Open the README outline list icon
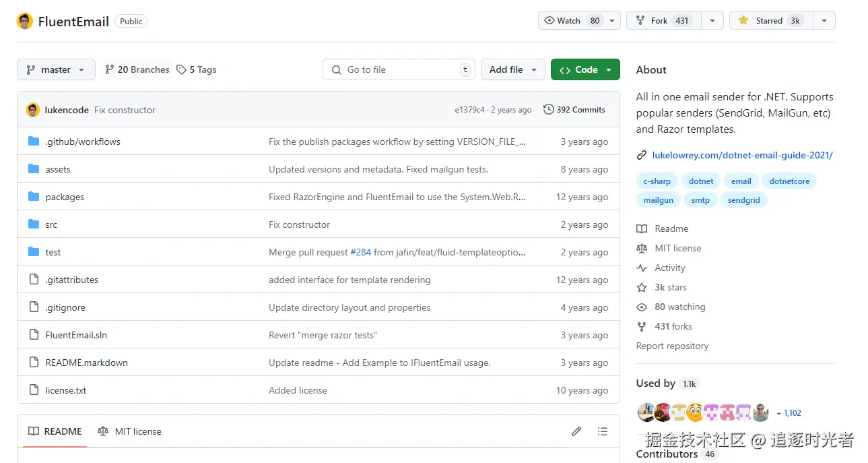 click(603, 431)
